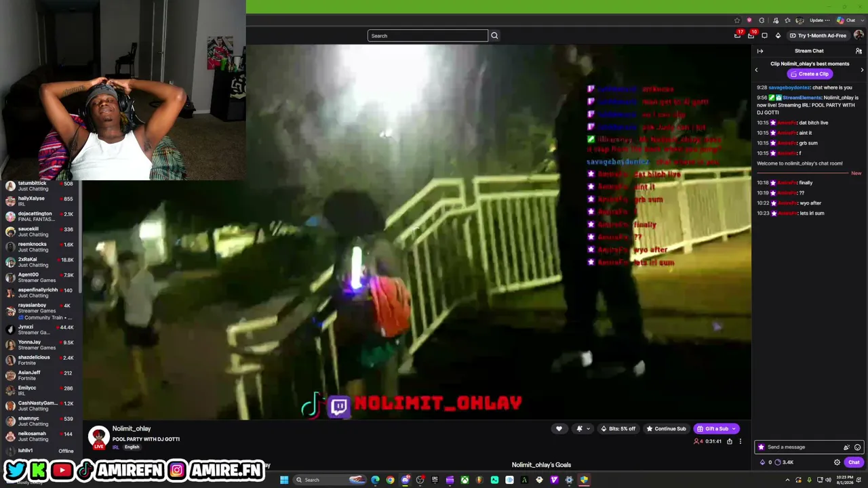The width and height of the screenshot is (868, 488).
Task: Open the chat Community users icon
Action: point(859,51)
